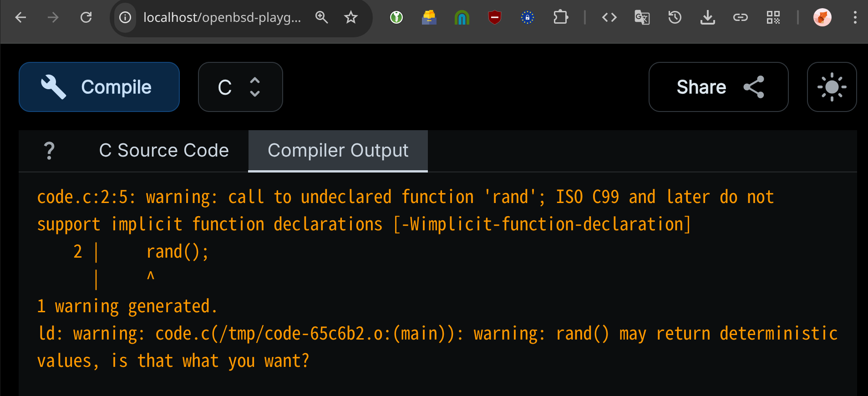The image size is (868, 396).
Task: Bookmark this page with the star icon
Action: [351, 18]
